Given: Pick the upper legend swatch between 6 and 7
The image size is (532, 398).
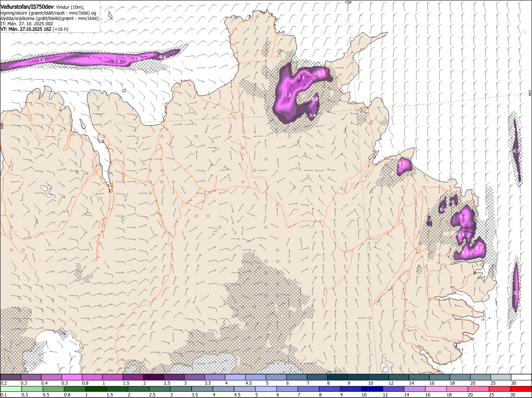Looking at the screenshot, I should coord(296,377).
